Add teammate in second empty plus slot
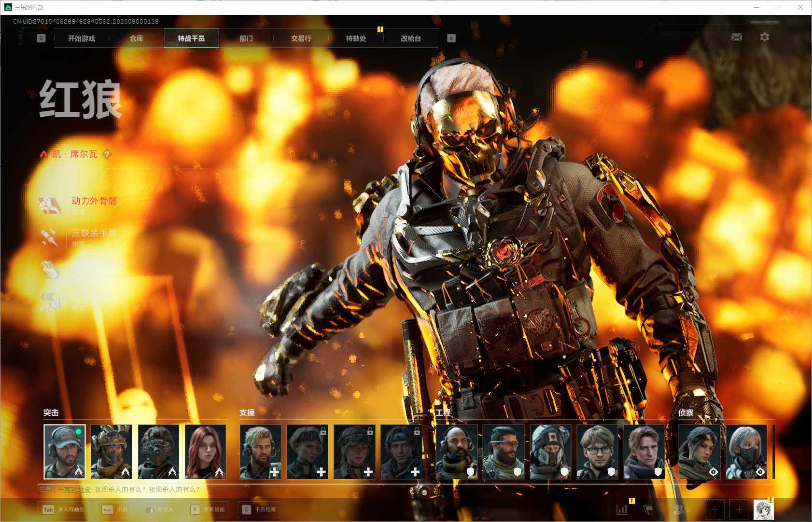Viewport: 812px width, 522px height. [739, 510]
